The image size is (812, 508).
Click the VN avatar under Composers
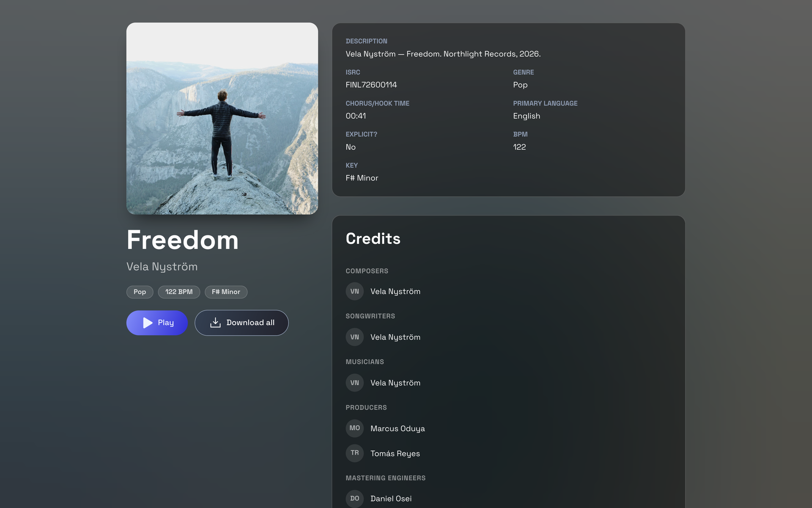click(354, 291)
